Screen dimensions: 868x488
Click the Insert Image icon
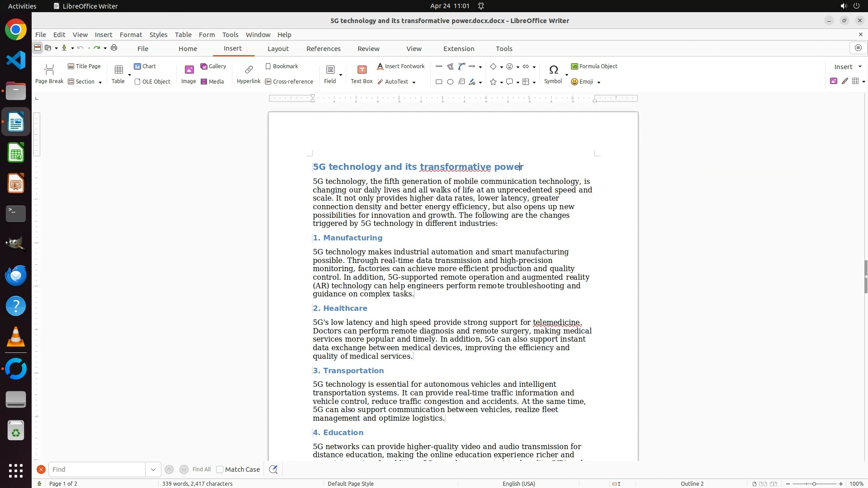click(x=189, y=70)
